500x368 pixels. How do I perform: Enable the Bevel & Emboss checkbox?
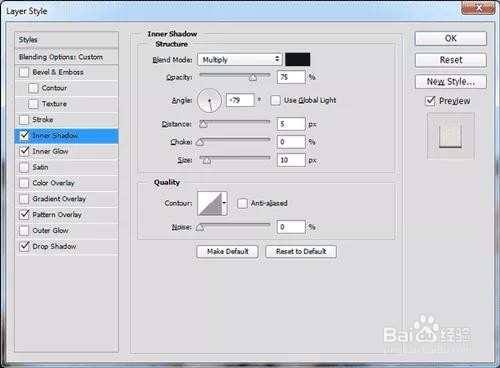[x=24, y=72]
